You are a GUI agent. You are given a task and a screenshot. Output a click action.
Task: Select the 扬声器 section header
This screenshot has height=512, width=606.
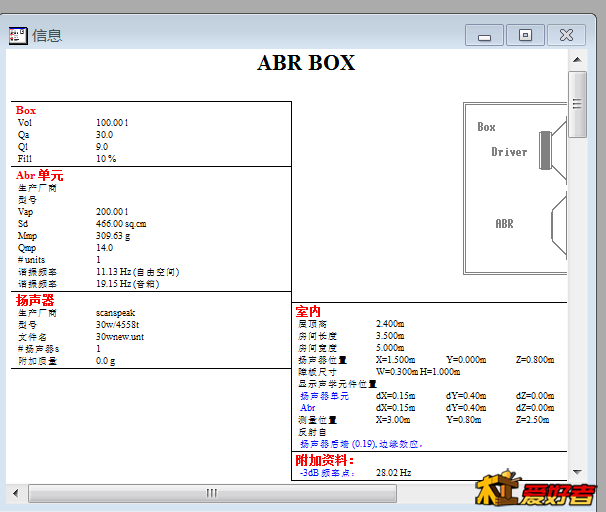[x=35, y=300]
